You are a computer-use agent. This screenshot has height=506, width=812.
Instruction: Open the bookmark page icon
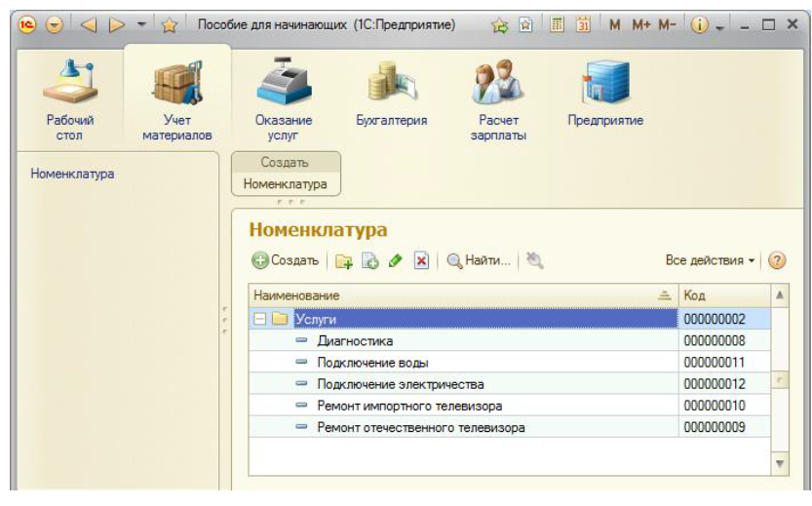(x=525, y=24)
